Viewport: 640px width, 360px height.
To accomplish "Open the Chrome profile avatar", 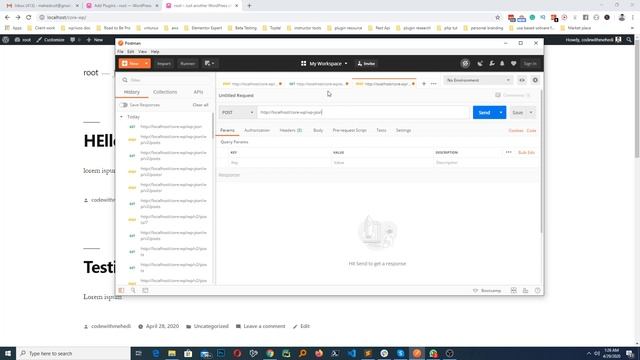I will (622, 18).
